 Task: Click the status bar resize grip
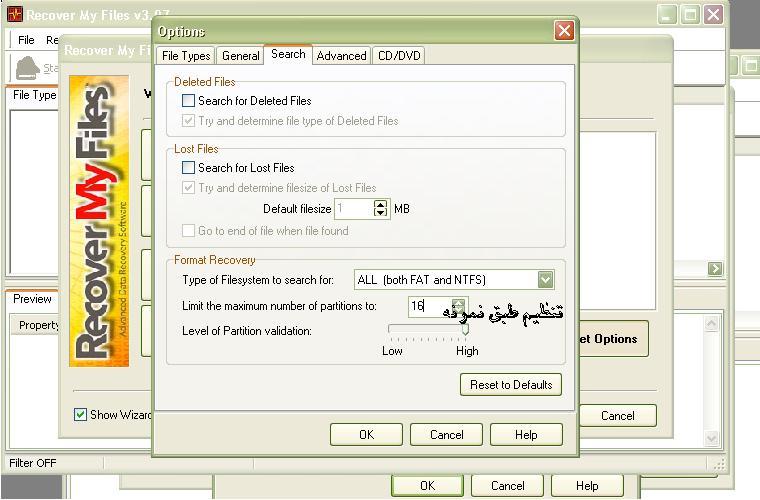(x=719, y=464)
